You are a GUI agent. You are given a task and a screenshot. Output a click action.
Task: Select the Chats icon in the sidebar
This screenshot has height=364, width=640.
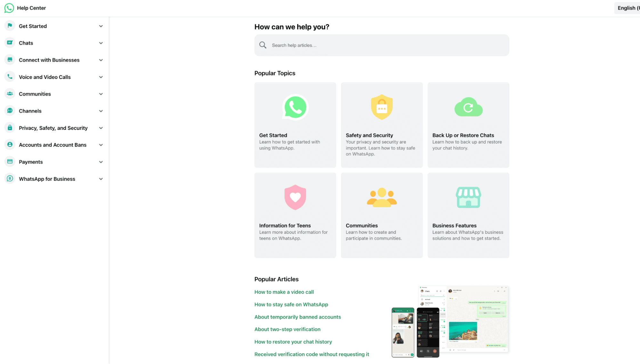[10, 43]
